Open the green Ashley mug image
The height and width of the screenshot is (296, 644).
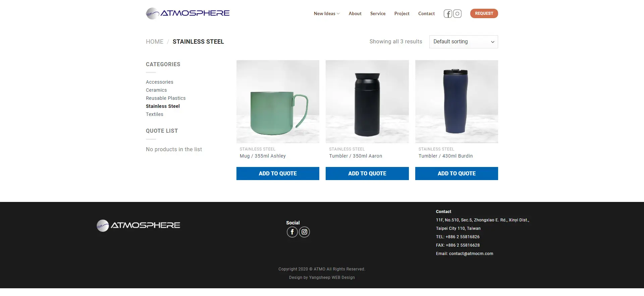(x=278, y=101)
